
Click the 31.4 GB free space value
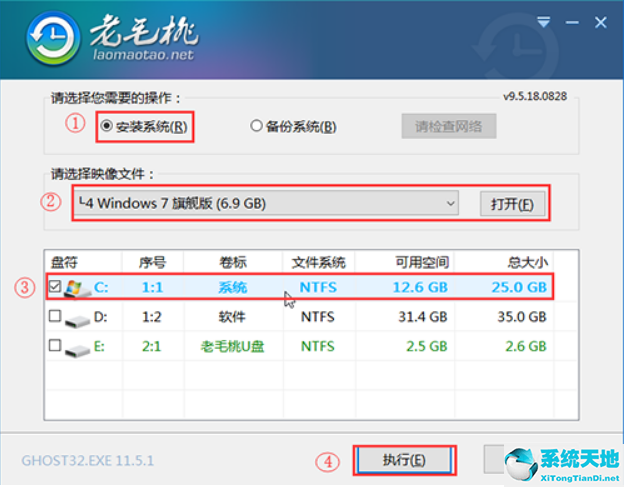[423, 317]
